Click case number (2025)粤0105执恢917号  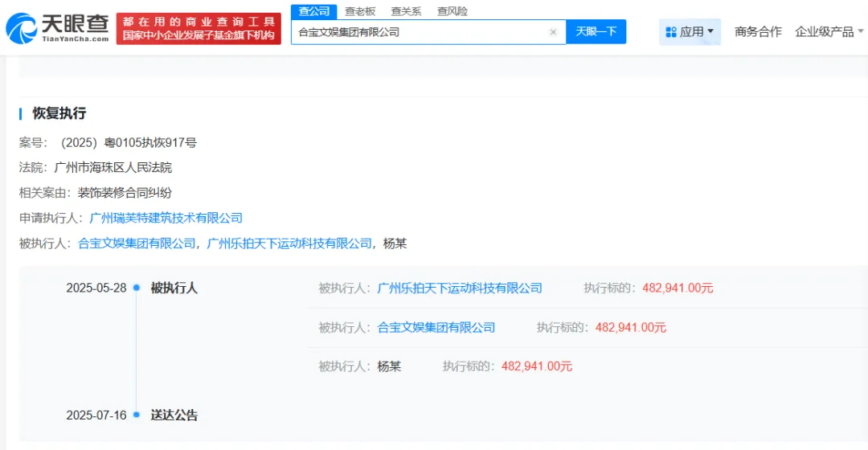pos(129,143)
